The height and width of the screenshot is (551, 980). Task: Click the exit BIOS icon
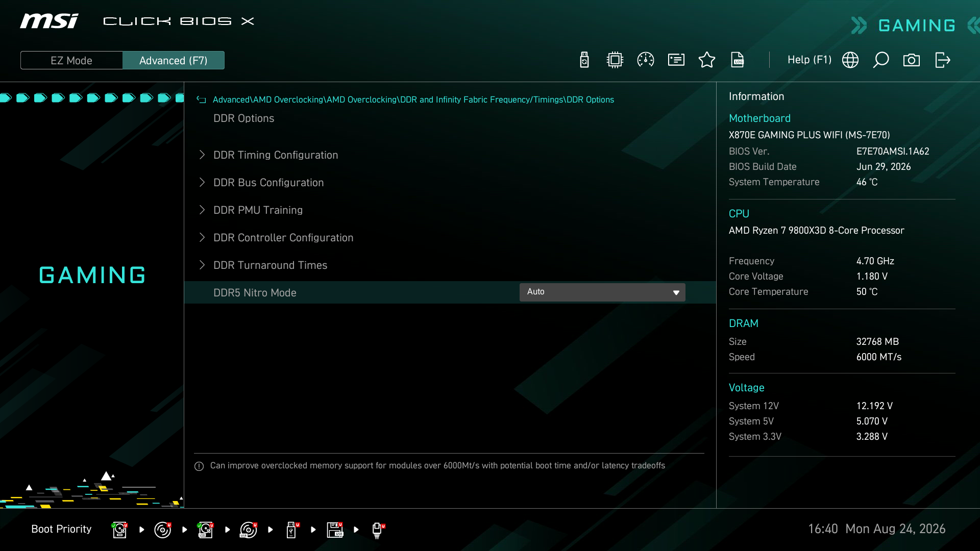pyautogui.click(x=942, y=60)
